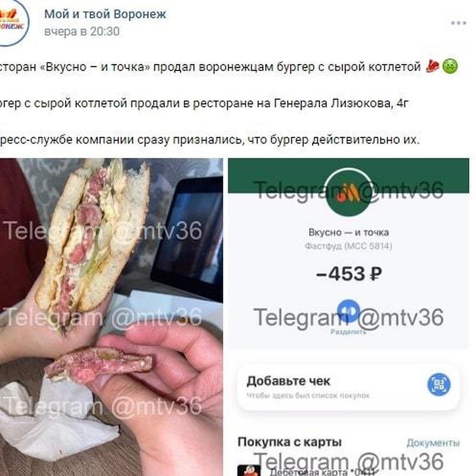Click the merchant name under the logo
The width and height of the screenshot is (476, 476).
click(348, 232)
